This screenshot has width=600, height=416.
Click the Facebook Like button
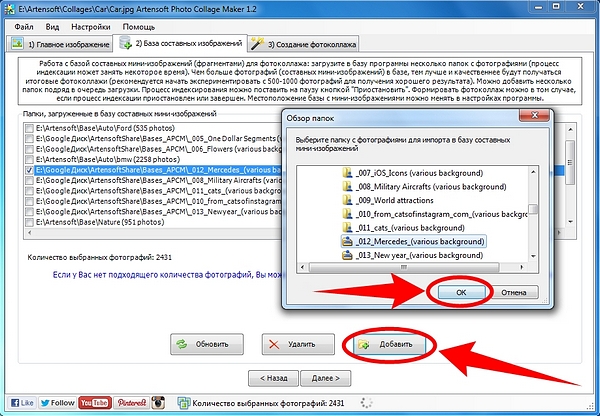pyautogui.click(x=22, y=403)
